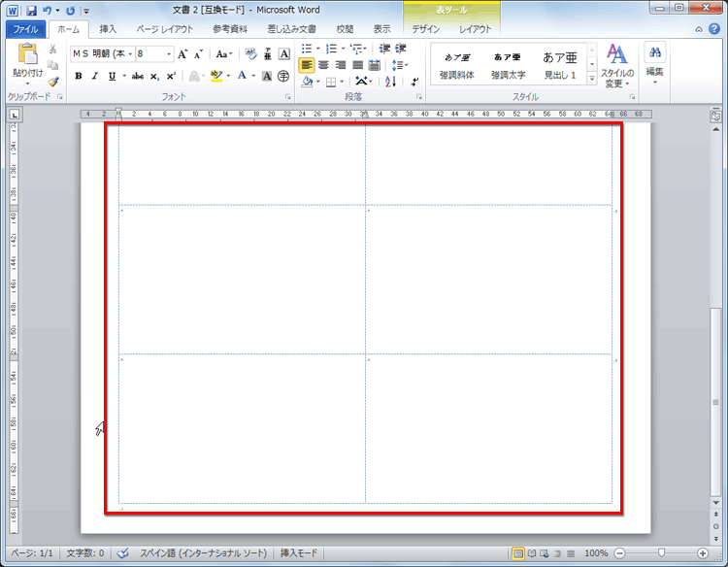Click the Redo icon in title bar
The image size is (728, 567).
(x=70, y=11)
